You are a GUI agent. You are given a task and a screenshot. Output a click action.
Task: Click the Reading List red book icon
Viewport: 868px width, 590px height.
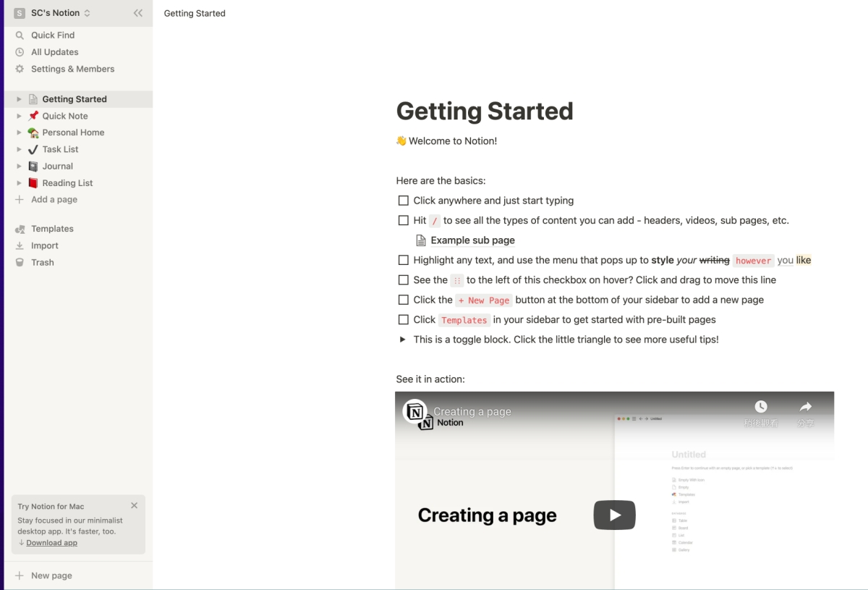[33, 183]
